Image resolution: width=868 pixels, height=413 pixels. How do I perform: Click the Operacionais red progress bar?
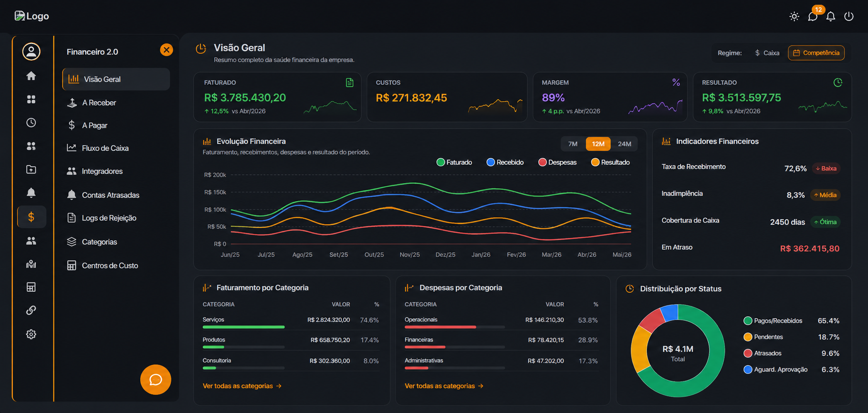point(440,327)
